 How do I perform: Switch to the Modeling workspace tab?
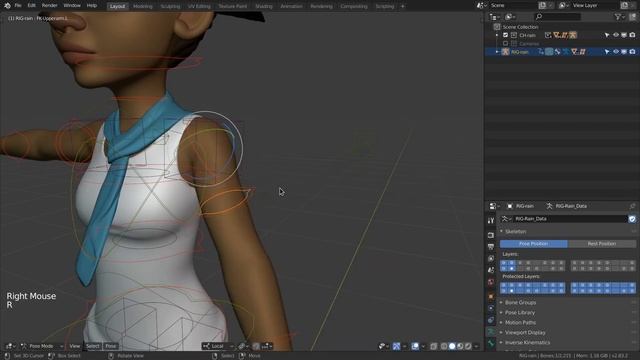(142, 6)
